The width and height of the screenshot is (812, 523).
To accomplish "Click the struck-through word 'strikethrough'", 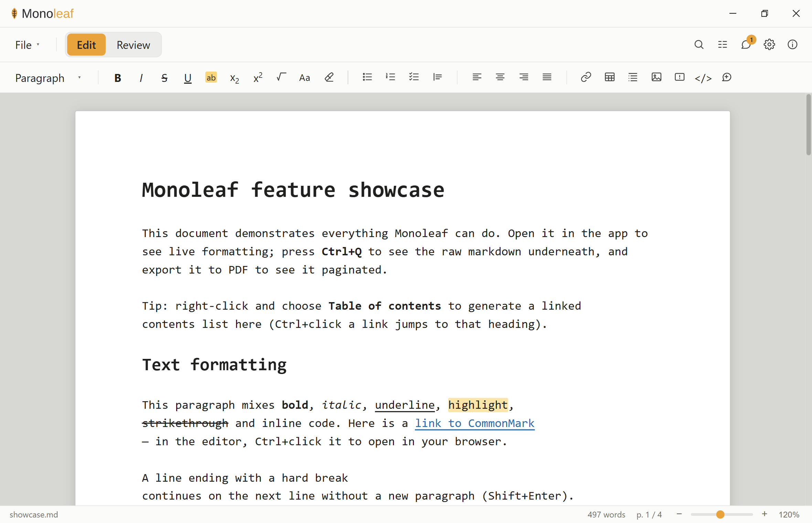I will pyautogui.click(x=185, y=423).
